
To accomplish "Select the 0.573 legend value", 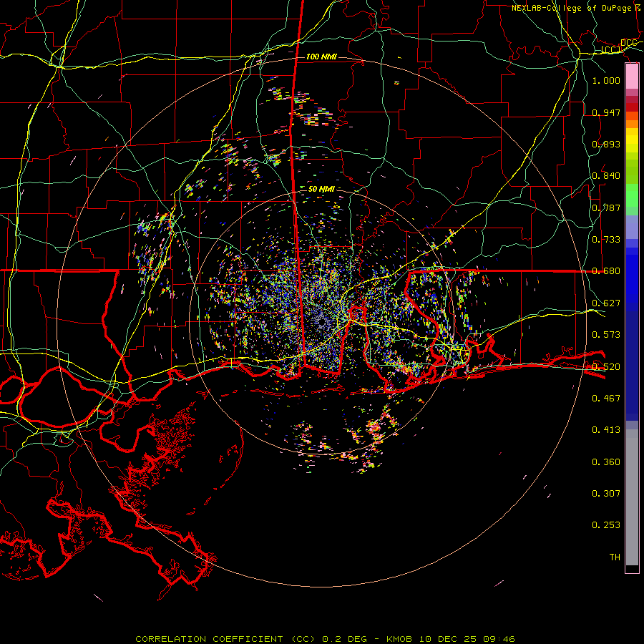I will click(606, 334).
